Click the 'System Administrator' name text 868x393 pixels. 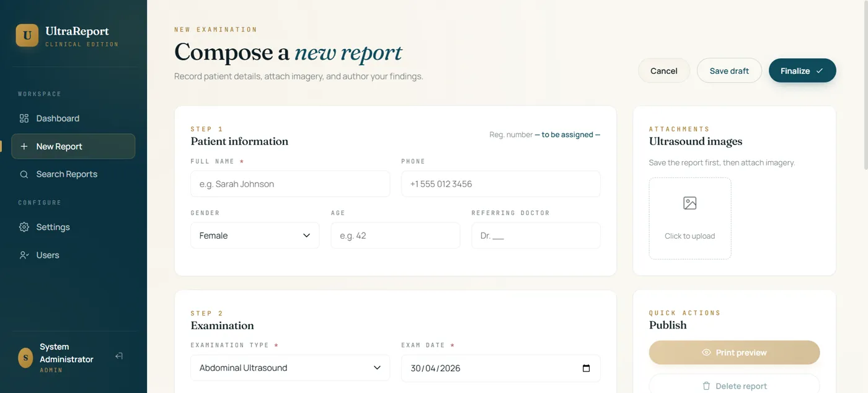(x=66, y=353)
